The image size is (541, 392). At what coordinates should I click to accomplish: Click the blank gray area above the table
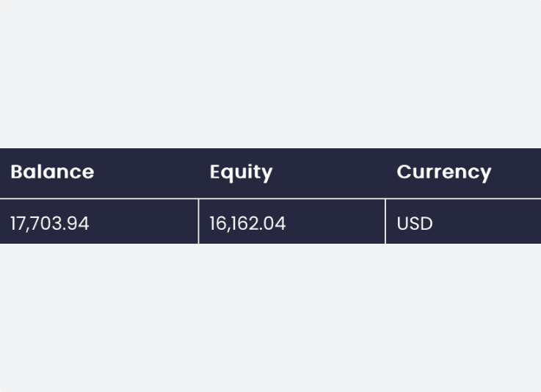point(270,73)
